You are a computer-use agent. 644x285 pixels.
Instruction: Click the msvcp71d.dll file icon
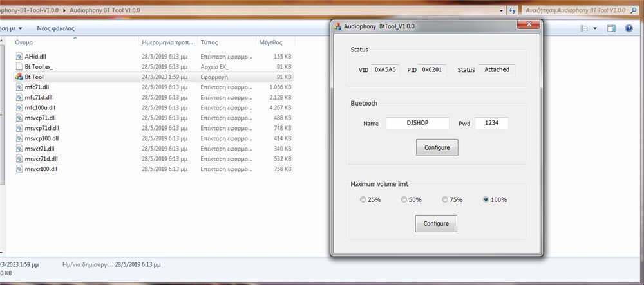19,128
